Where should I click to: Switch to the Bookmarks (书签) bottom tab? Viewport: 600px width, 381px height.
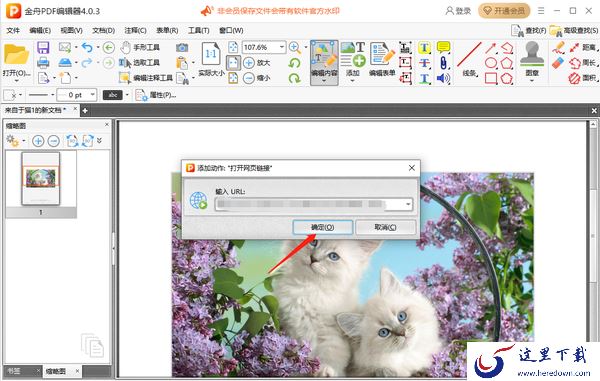(x=14, y=371)
